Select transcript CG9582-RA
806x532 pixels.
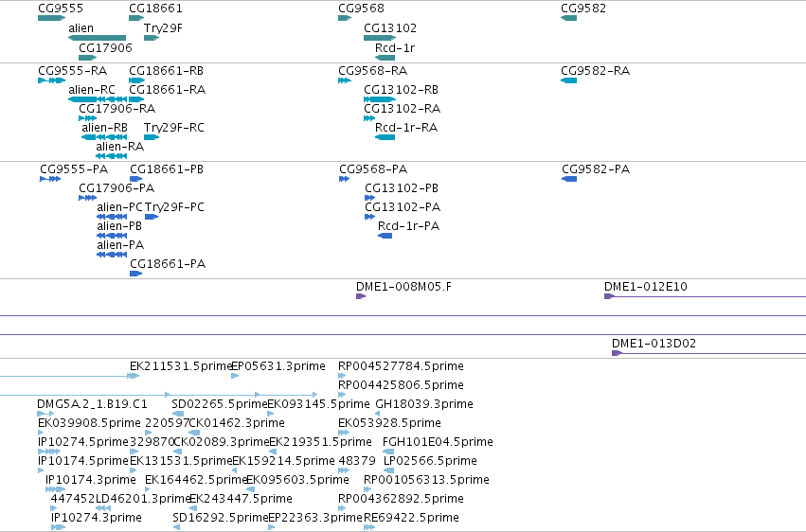(568, 80)
